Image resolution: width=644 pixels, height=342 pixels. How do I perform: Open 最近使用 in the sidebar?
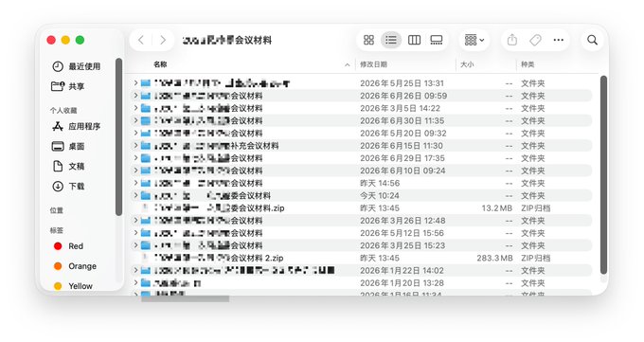click(77, 66)
